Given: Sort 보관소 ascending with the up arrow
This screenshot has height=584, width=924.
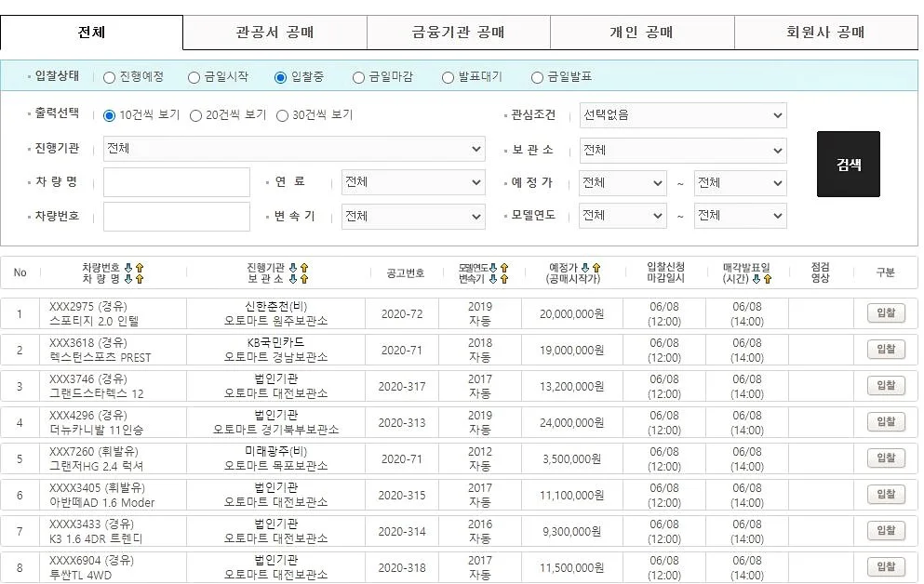Looking at the screenshot, I should point(304,279).
